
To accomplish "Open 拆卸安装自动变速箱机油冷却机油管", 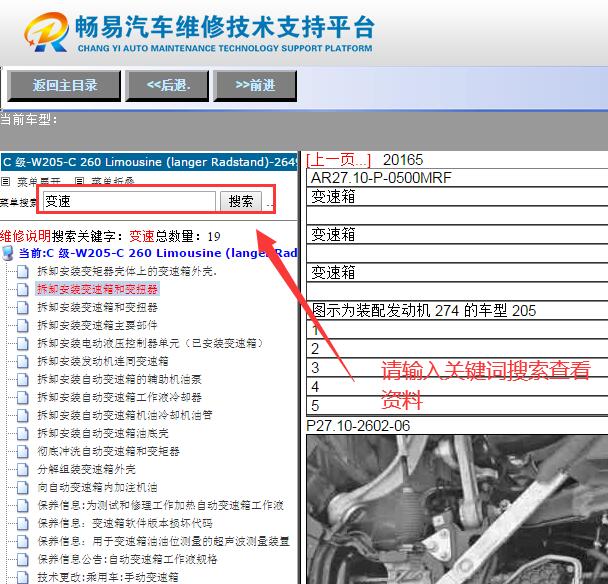I will pos(125,415).
